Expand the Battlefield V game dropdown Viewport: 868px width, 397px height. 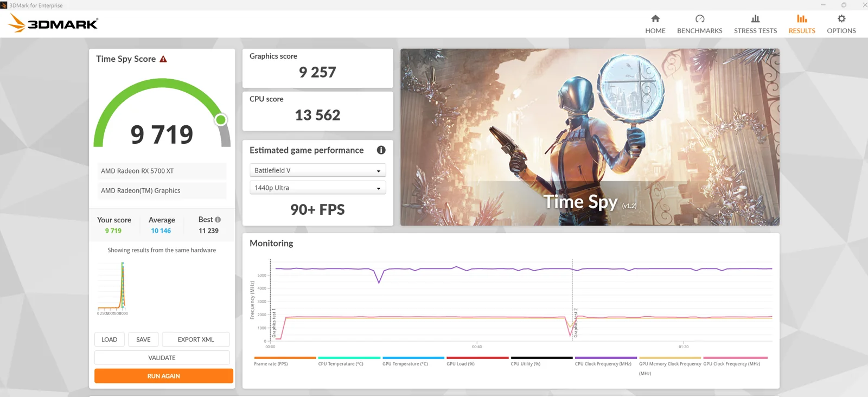tap(317, 170)
